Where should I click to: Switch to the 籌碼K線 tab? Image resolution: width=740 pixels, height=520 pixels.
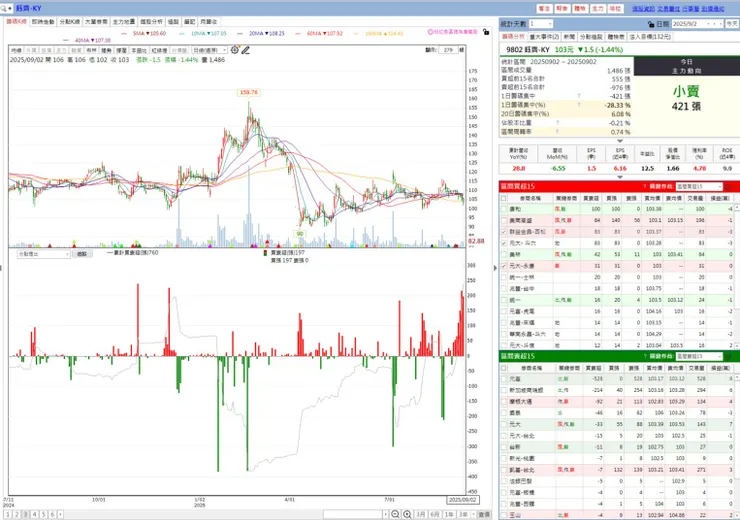tap(17, 22)
